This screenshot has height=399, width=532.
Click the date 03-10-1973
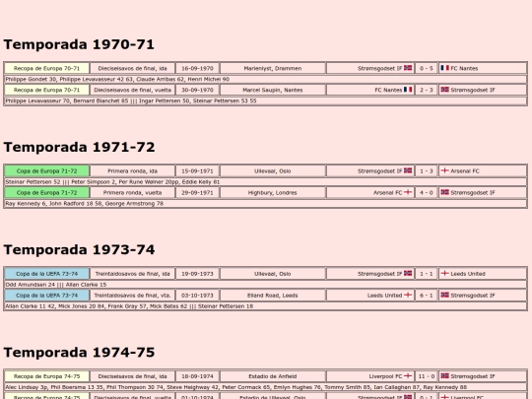[197, 296]
